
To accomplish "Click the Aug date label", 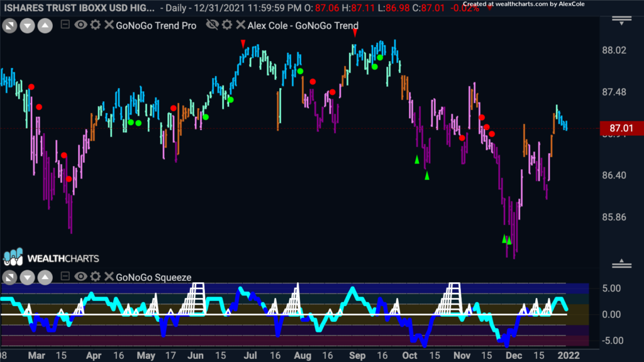I will (x=303, y=356).
